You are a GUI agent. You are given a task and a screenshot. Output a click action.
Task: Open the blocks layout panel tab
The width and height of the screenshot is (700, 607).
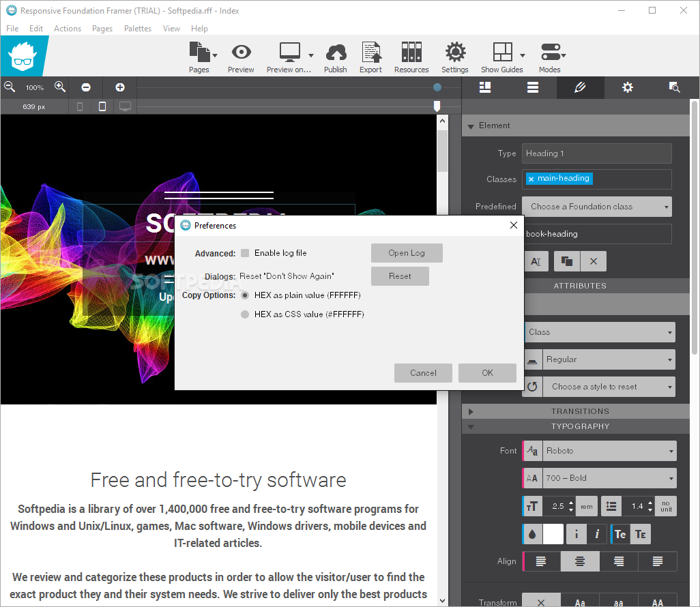(x=485, y=87)
